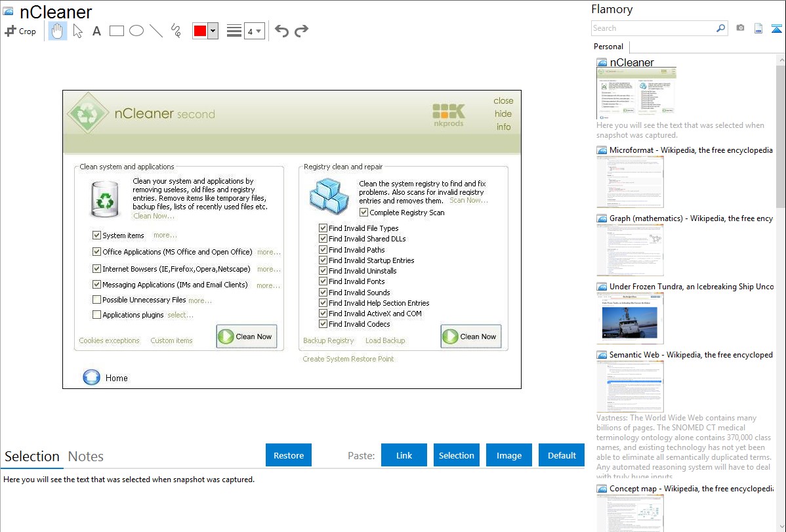Click the Flamory search field
The height and width of the screenshot is (532, 786).
(x=653, y=28)
